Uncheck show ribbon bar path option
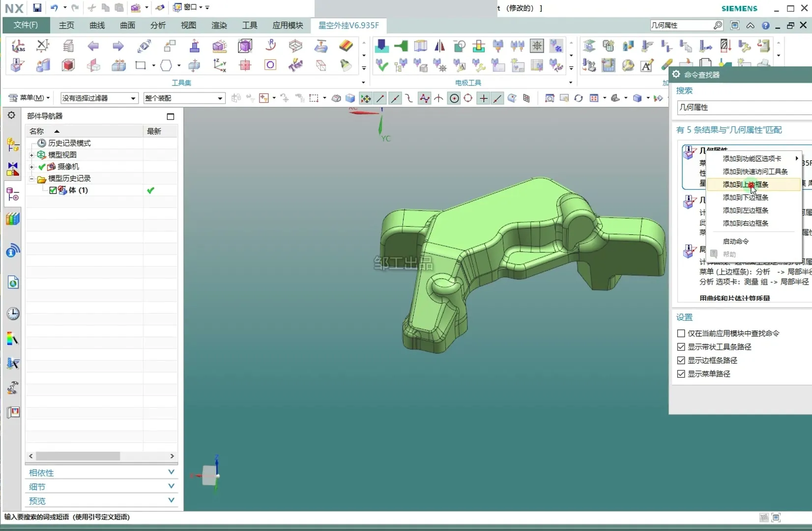Screen dimensions: 812x531 (x=681, y=347)
